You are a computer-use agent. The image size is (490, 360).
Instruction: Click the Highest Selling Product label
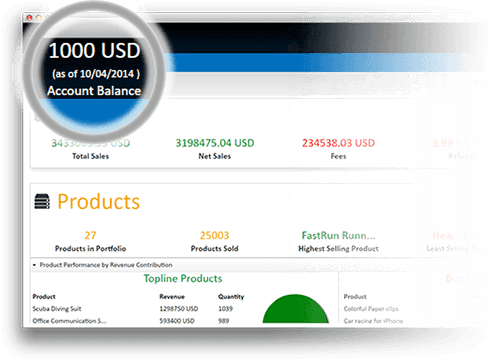click(338, 249)
